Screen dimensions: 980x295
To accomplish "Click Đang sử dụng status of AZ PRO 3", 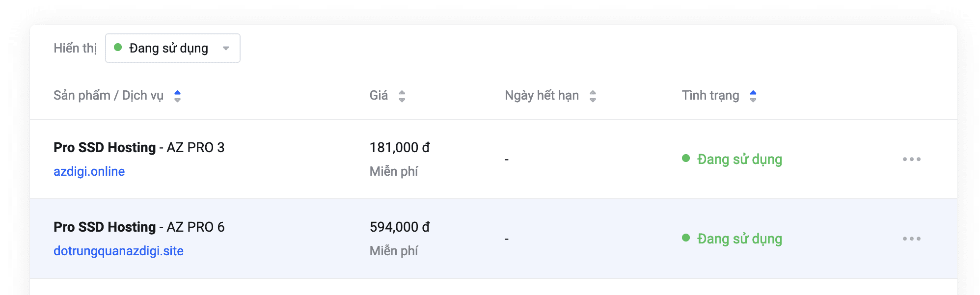I will (739, 159).
